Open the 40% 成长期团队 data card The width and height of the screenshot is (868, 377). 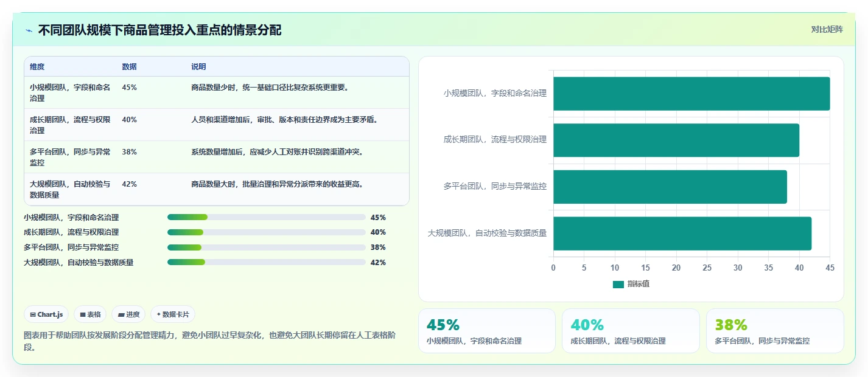pyautogui.click(x=631, y=331)
